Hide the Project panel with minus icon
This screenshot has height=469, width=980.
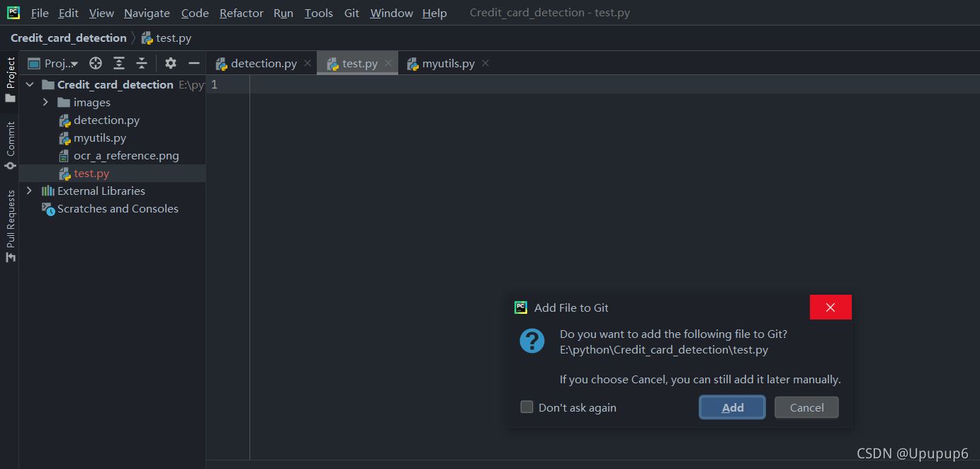point(193,63)
